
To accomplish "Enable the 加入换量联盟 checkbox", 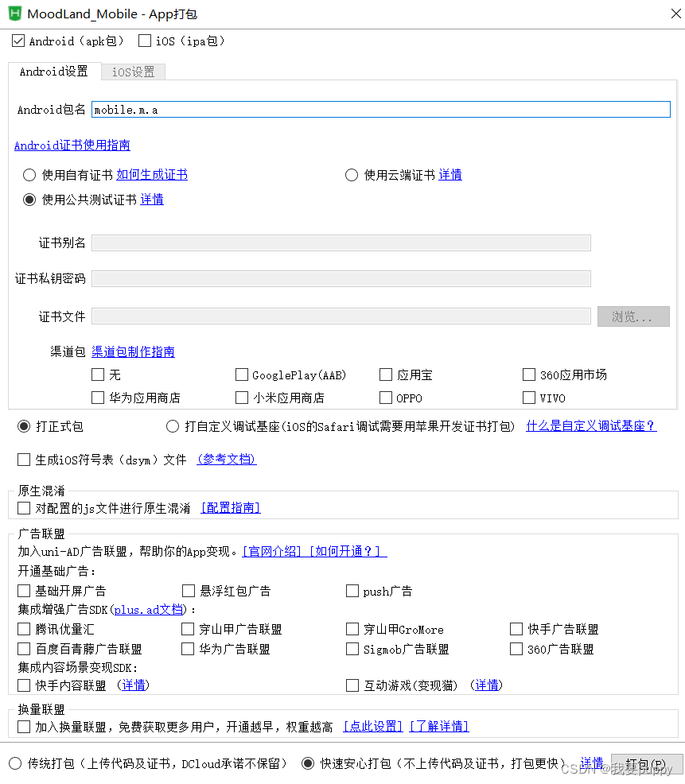I will (x=24, y=727).
